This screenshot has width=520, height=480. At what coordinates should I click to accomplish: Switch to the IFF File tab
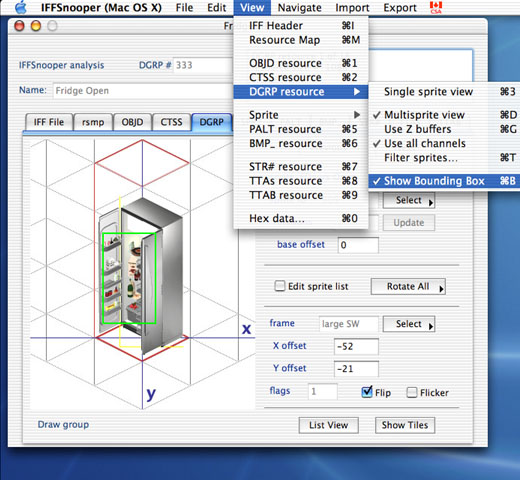49,122
